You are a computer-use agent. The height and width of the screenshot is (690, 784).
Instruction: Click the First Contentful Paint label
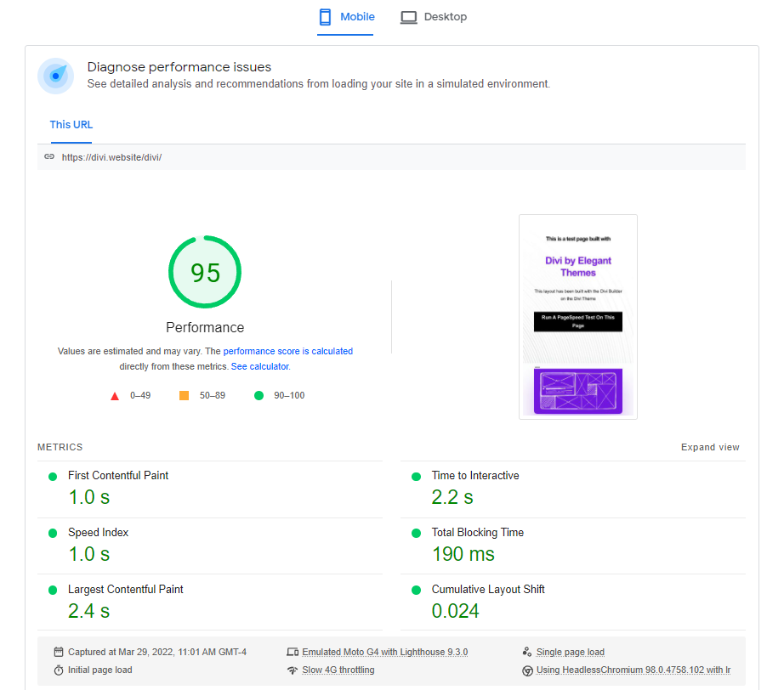[118, 476]
